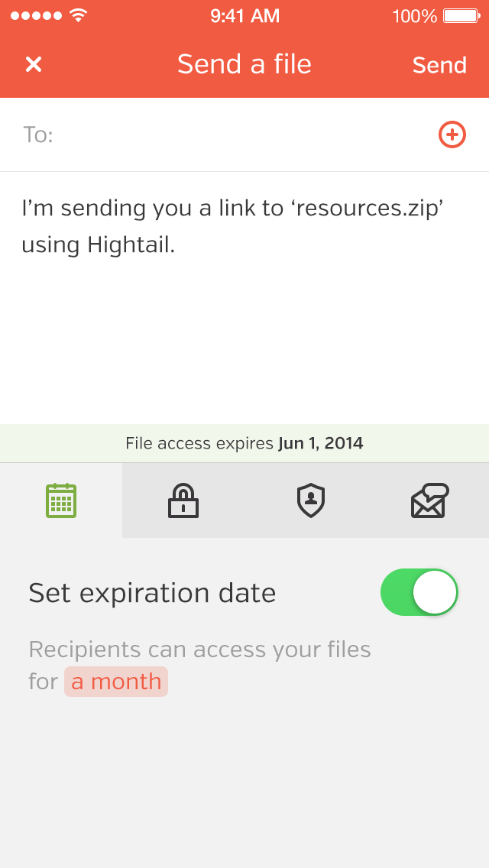Close the Send a file screen
Screen dimensions: 489x868
pyautogui.click(x=34, y=65)
